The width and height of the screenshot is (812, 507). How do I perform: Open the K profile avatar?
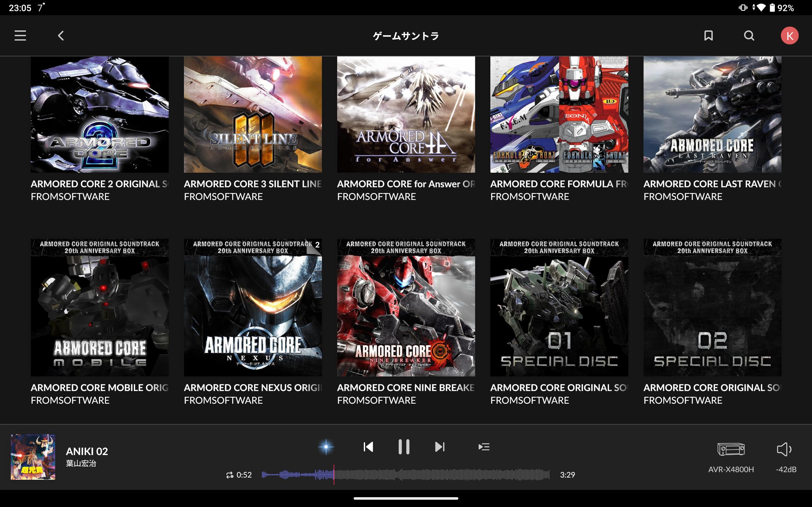pyautogui.click(x=789, y=35)
